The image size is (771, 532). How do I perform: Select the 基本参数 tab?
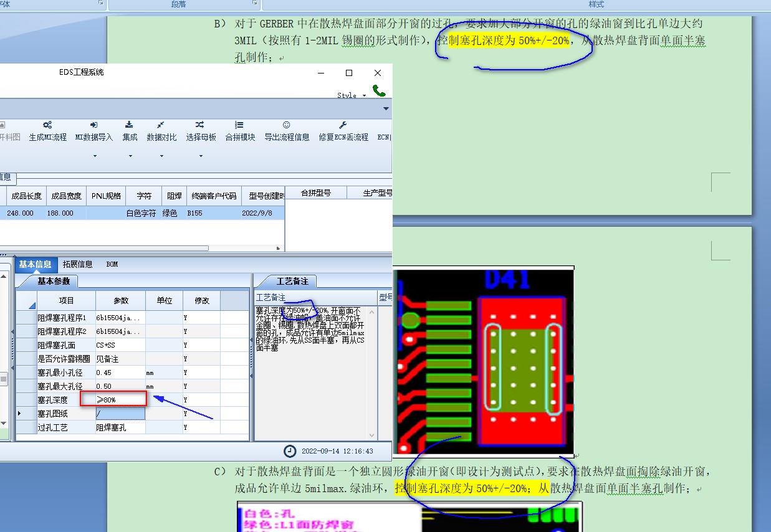[x=54, y=281]
